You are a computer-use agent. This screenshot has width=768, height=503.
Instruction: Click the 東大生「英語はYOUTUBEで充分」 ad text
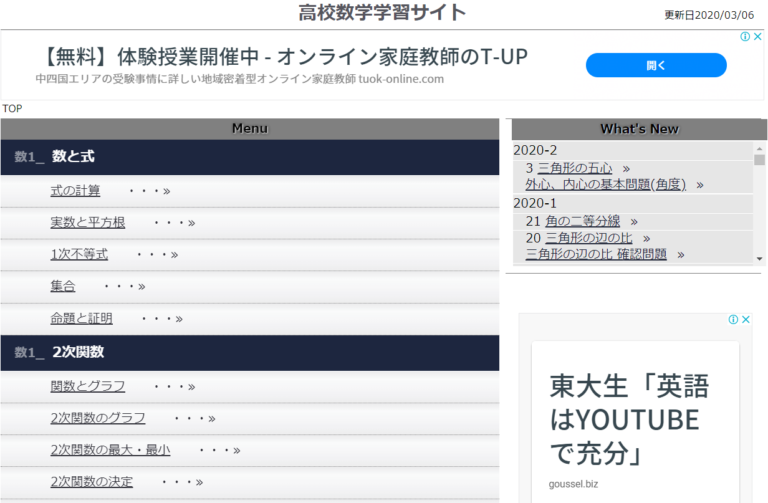click(629, 419)
